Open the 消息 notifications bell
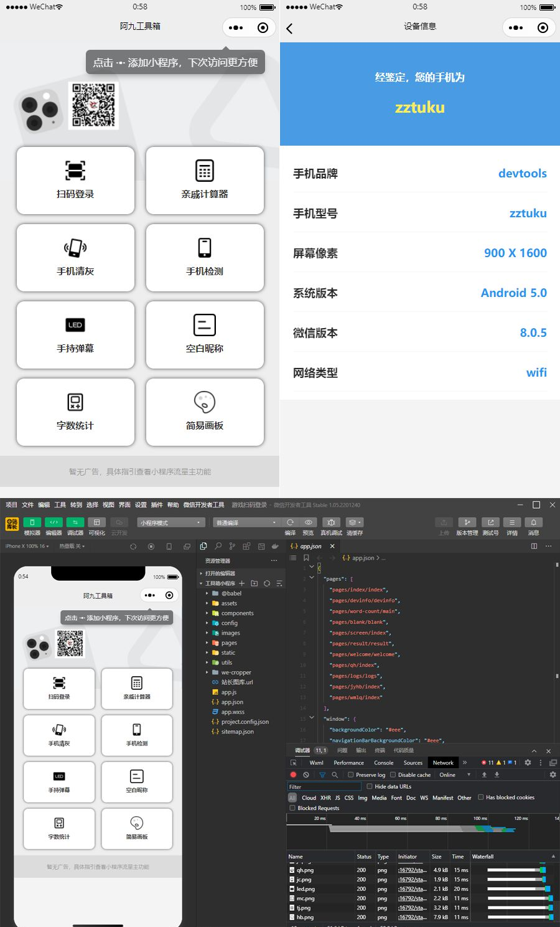Image resolution: width=560 pixels, height=927 pixels. [x=533, y=522]
